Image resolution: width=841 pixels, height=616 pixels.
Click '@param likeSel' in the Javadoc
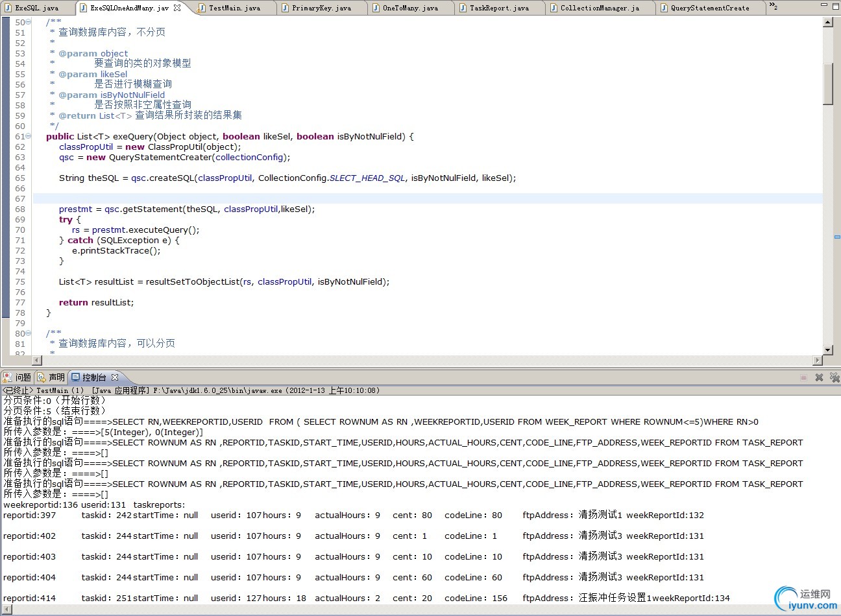93,74
